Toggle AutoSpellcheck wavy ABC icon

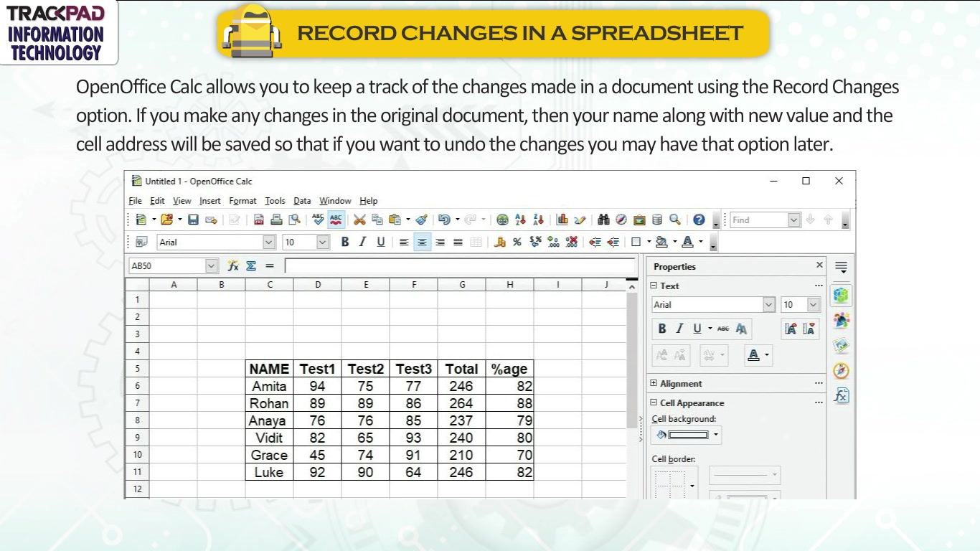click(336, 220)
